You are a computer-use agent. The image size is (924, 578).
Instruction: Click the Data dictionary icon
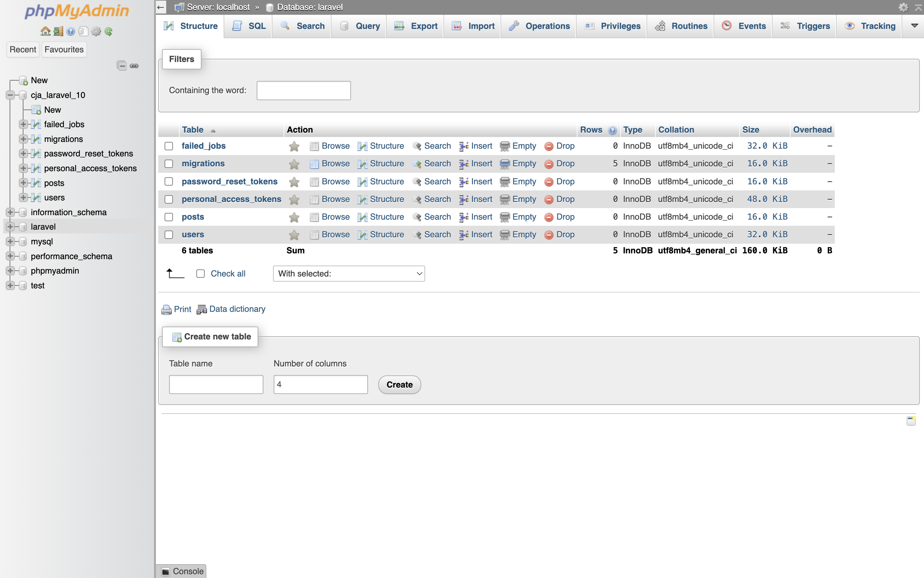tap(201, 309)
